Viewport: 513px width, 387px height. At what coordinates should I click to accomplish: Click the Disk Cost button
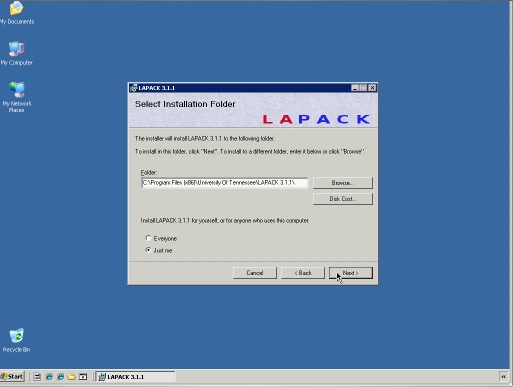[x=343, y=199]
